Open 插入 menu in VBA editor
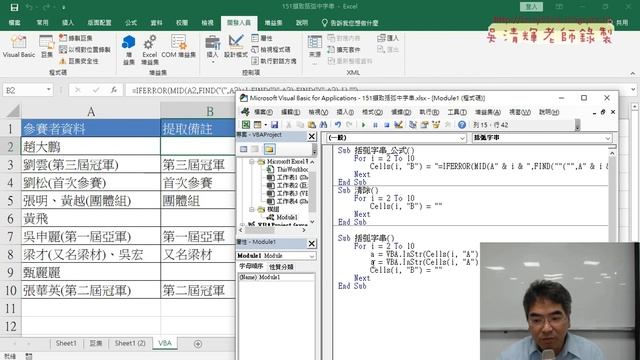 click(x=345, y=112)
